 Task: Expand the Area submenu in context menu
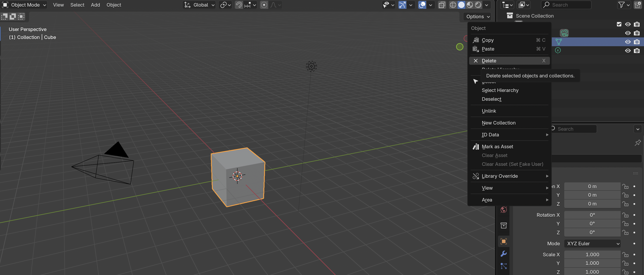click(x=509, y=200)
